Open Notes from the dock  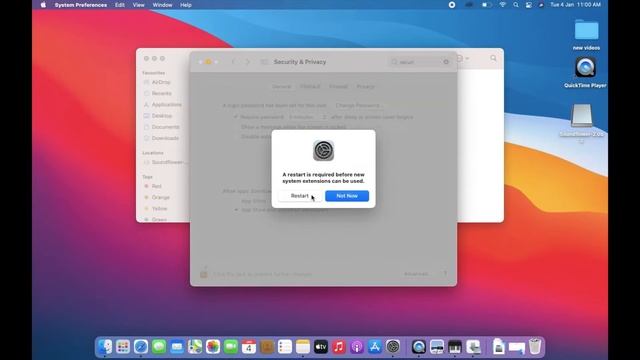pyautogui.click(x=303, y=347)
